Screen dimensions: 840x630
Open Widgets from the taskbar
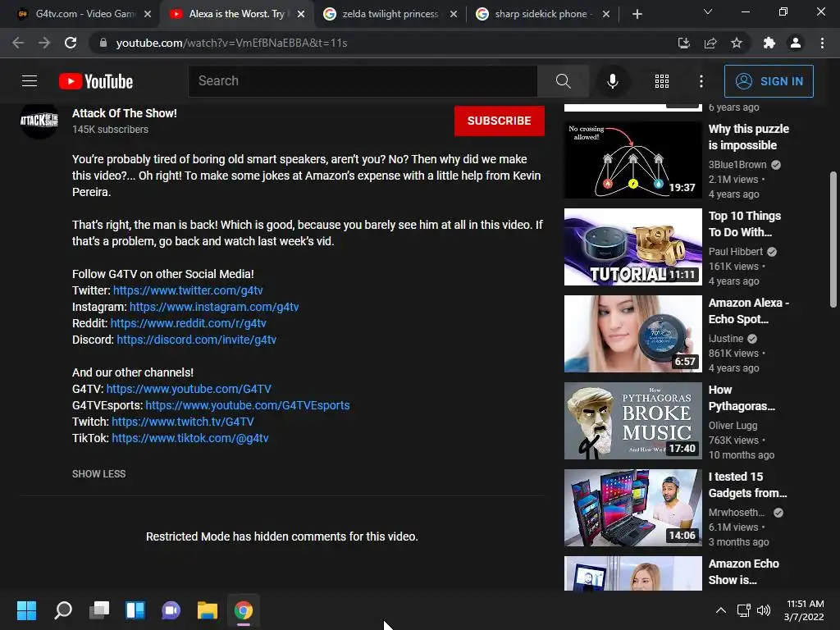tap(135, 610)
